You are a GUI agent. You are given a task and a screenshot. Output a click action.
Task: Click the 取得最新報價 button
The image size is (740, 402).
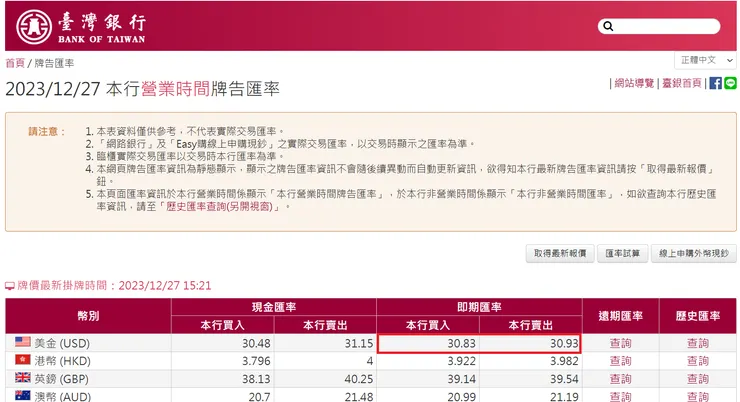pos(560,253)
